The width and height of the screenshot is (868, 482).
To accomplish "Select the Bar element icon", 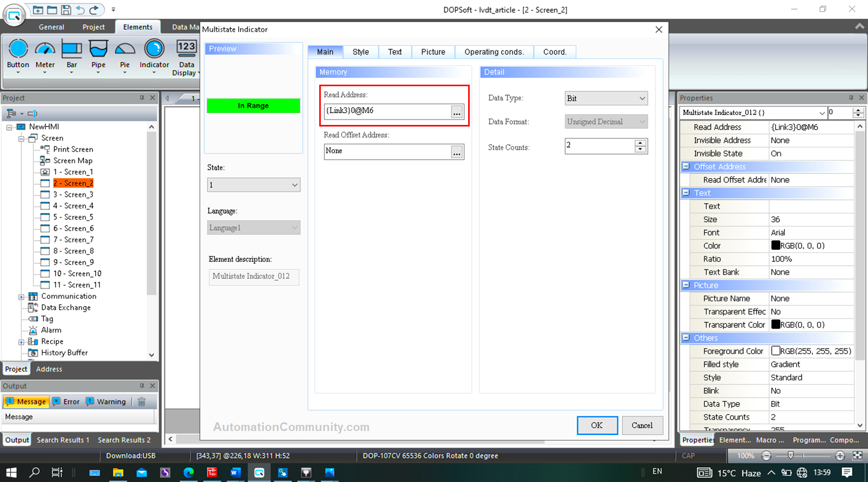I will click(71, 49).
